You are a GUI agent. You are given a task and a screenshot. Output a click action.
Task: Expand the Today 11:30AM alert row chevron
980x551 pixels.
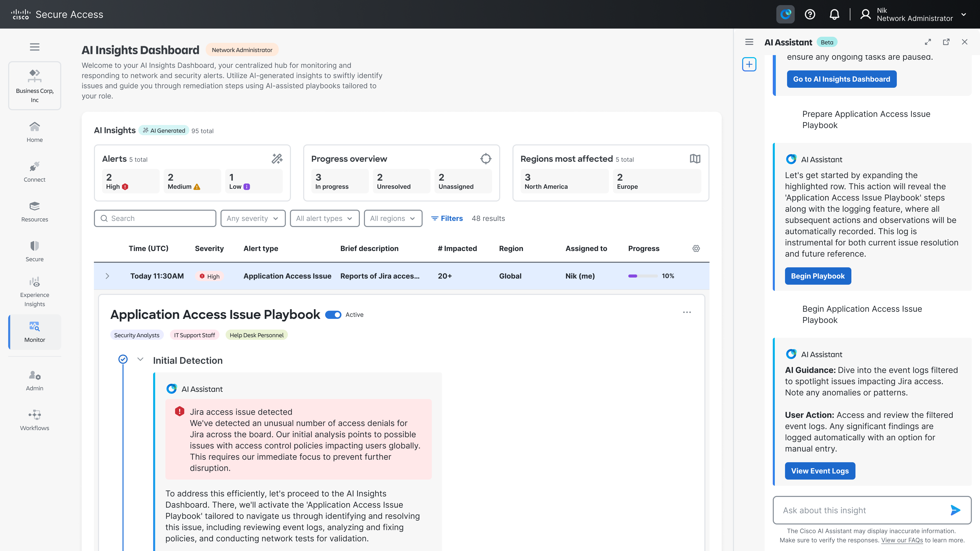coord(107,276)
